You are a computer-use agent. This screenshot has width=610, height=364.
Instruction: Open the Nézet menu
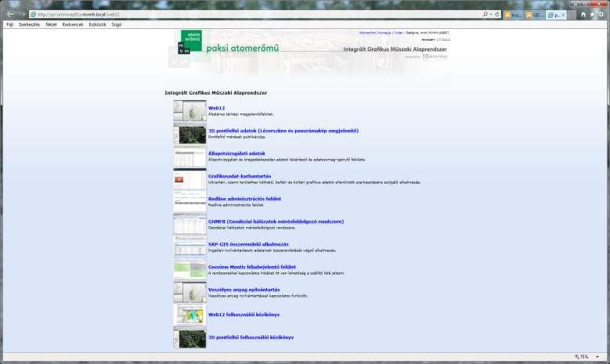click(x=51, y=24)
